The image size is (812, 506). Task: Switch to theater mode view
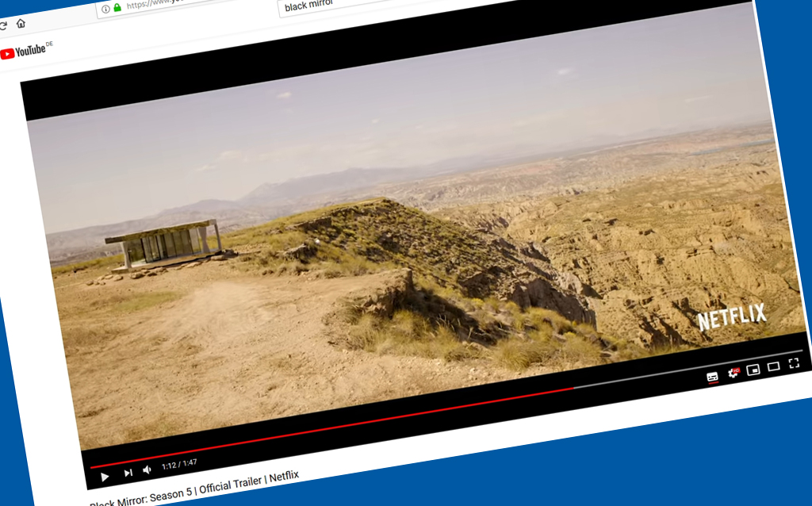click(x=774, y=366)
